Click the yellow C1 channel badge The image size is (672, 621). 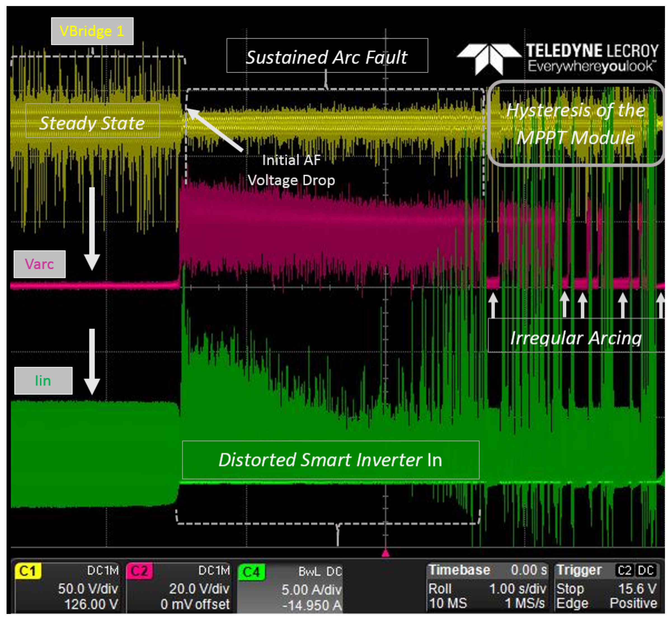[28, 571]
